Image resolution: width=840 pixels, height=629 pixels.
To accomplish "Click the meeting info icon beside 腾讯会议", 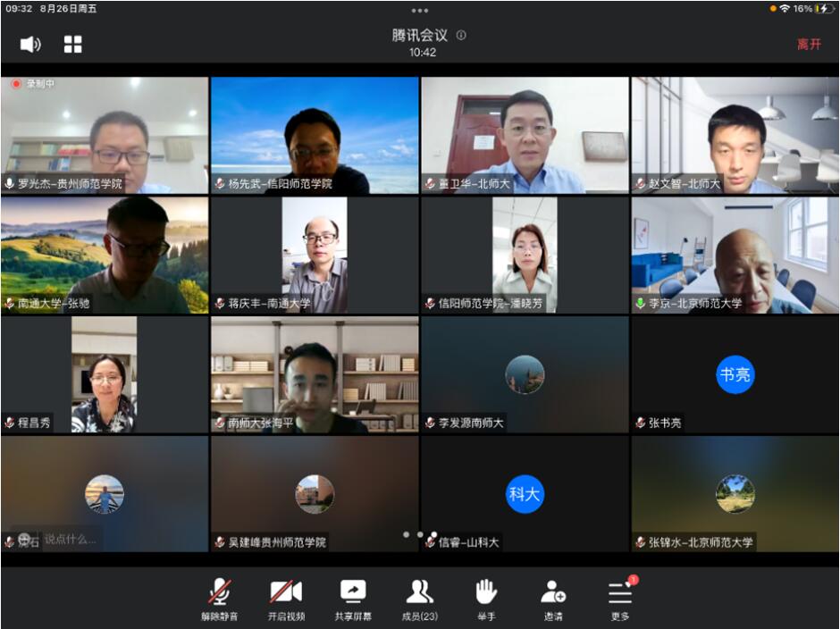I will click(461, 35).
